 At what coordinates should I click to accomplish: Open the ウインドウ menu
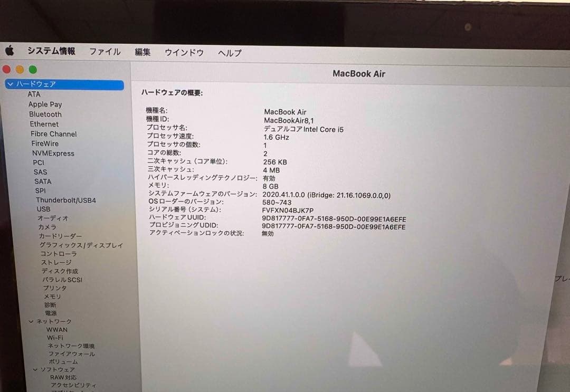click(x=183, y=53)
